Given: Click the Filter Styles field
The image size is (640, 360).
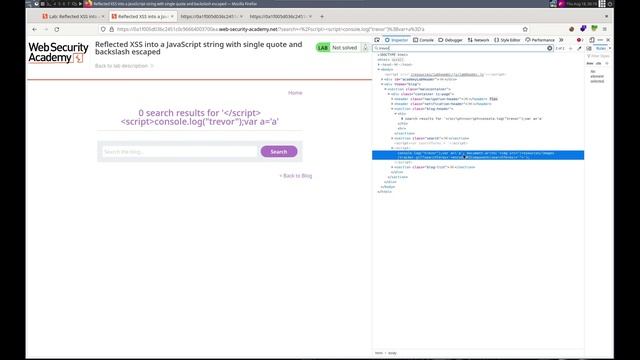Looking at the screenshot, I should [600, 56].
